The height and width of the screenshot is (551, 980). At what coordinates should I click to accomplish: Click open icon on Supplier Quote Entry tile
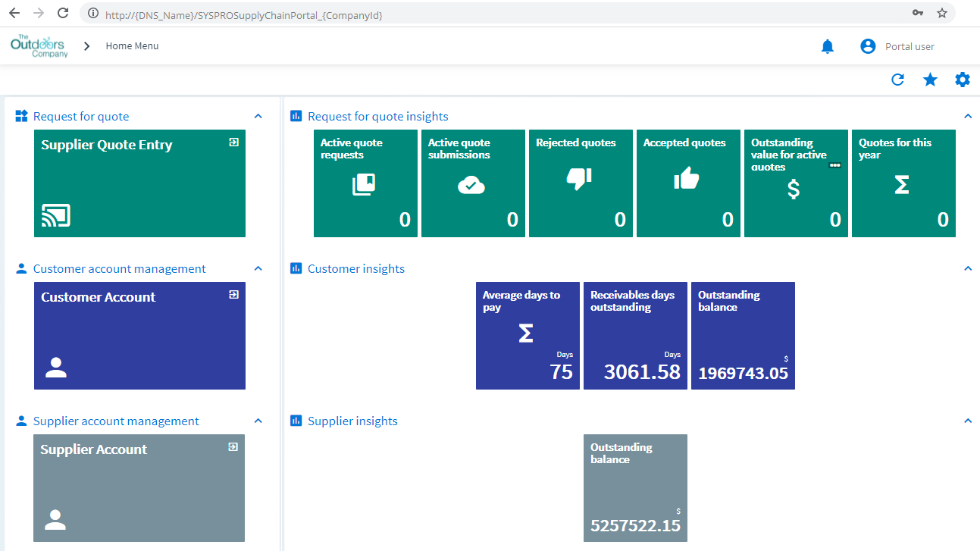point(234,142)
